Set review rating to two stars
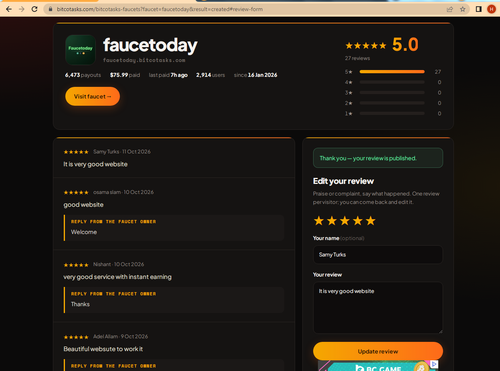 point(332,221)
